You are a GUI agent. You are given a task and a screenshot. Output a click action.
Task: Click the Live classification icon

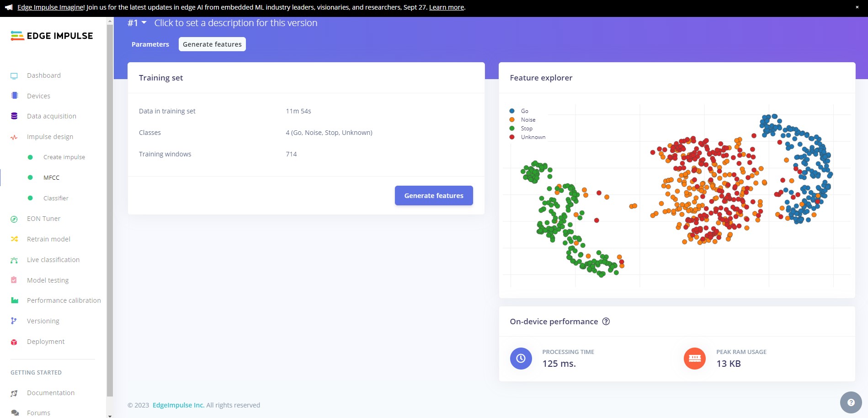(14, 260)
